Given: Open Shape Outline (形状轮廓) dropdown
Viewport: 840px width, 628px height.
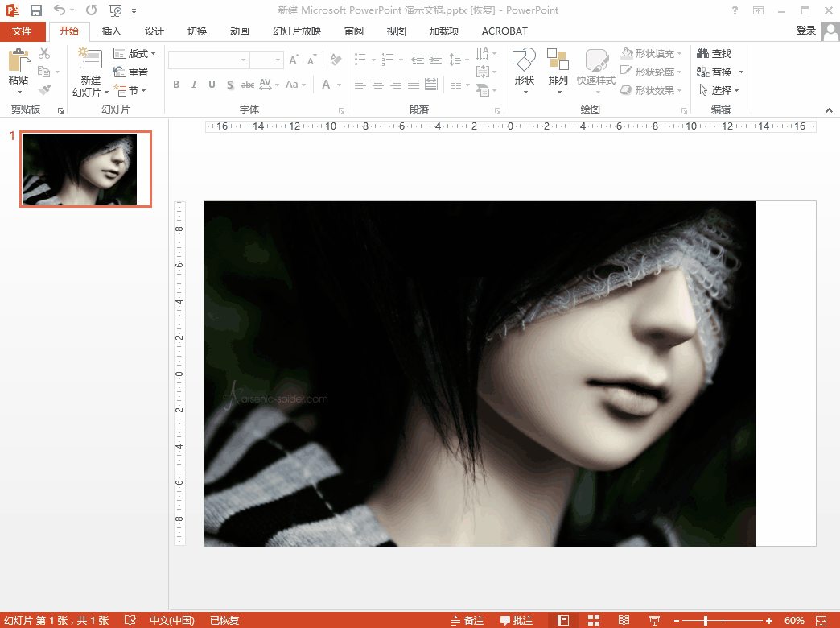Looking at the screenshot, I should 652,72.
